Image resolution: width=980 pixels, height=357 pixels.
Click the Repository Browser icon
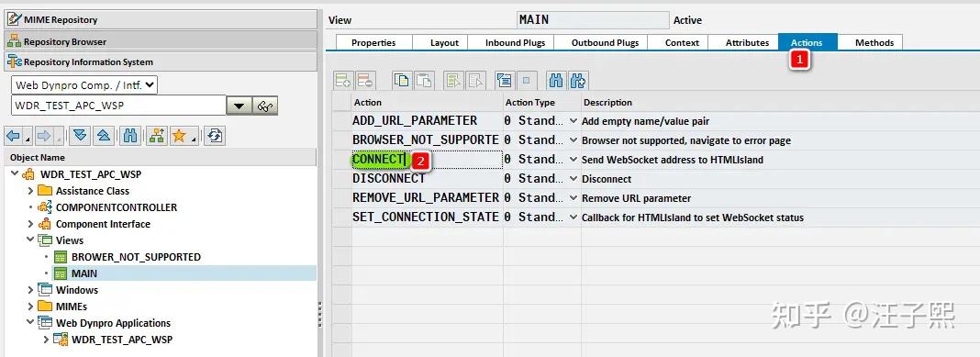[x=15, y=41]
